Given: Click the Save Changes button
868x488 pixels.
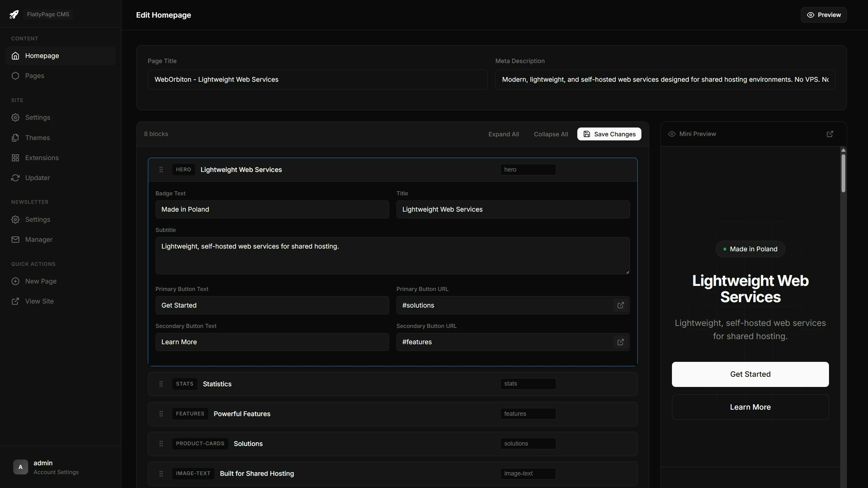Looking at the screenshot, I should pos(609,134).
